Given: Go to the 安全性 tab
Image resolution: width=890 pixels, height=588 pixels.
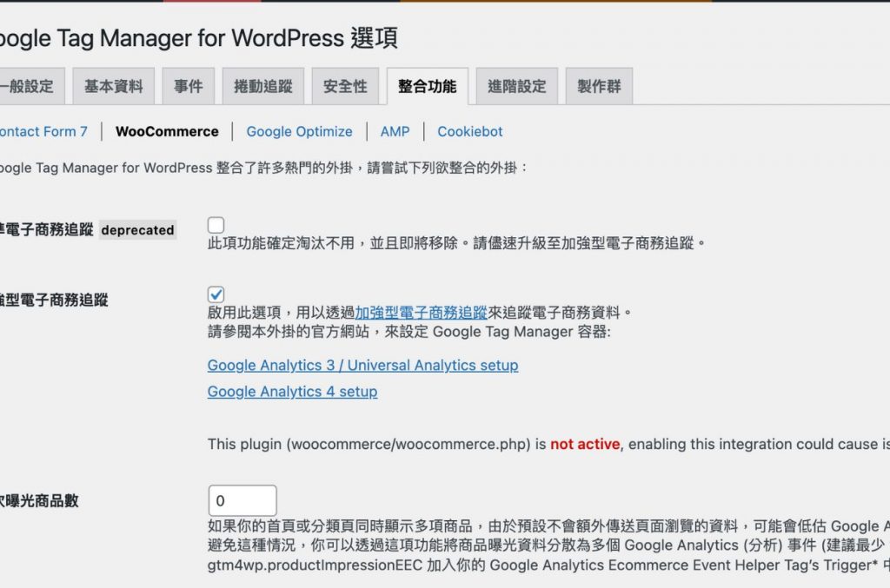Looking at the screenshot, I should point(345,86).
